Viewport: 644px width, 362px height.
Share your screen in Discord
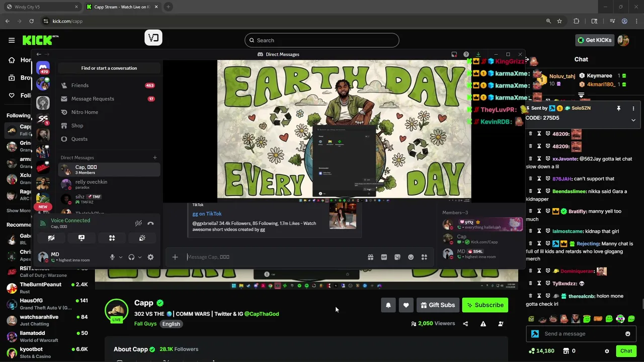click(82, 238)
